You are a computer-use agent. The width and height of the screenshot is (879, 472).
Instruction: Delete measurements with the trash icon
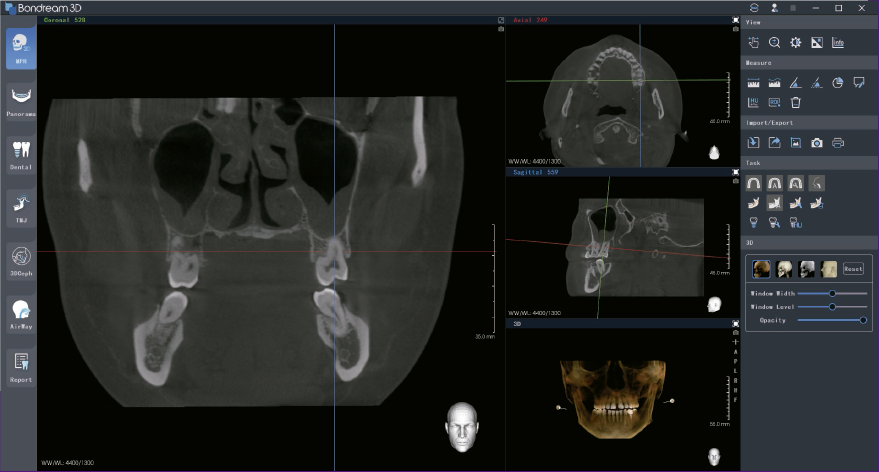(795, 103)
